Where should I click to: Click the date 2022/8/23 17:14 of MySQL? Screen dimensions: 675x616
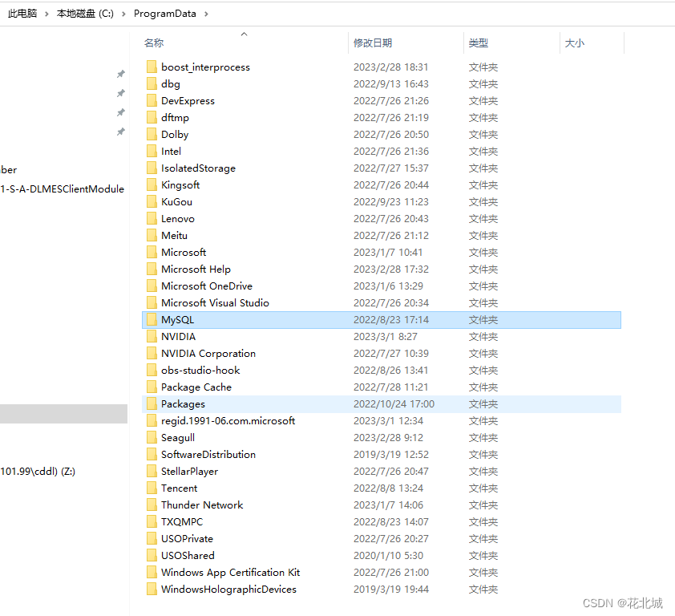[x=391, y=320]
